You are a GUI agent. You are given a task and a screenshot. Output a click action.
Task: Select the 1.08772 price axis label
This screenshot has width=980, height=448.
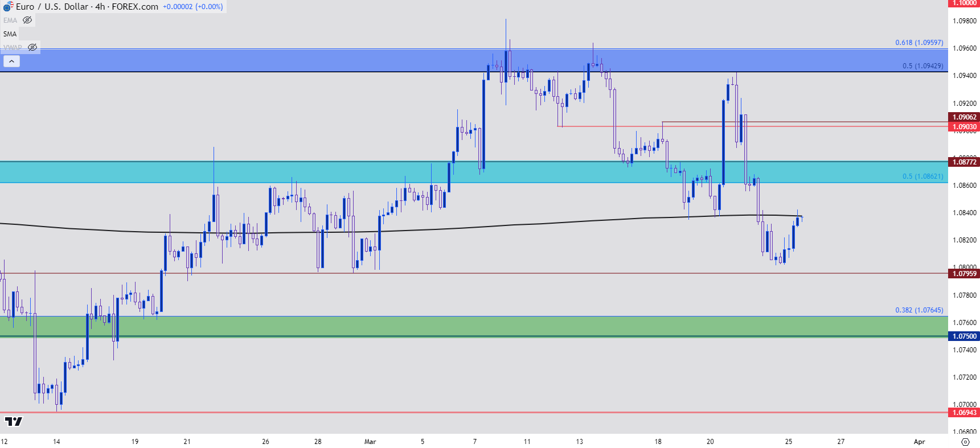964,162
